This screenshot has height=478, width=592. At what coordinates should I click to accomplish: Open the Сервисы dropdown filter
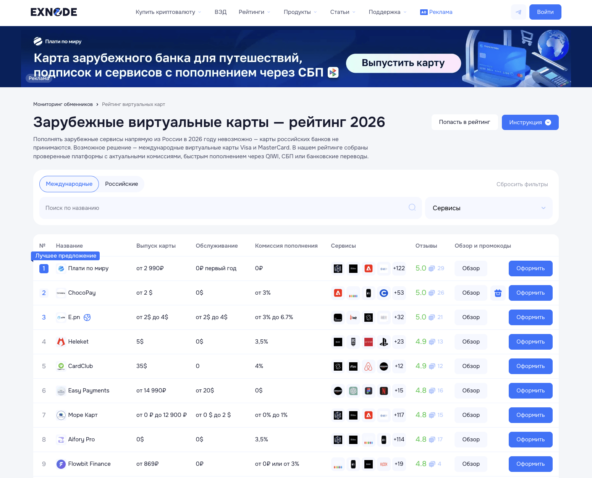[489, 208]
